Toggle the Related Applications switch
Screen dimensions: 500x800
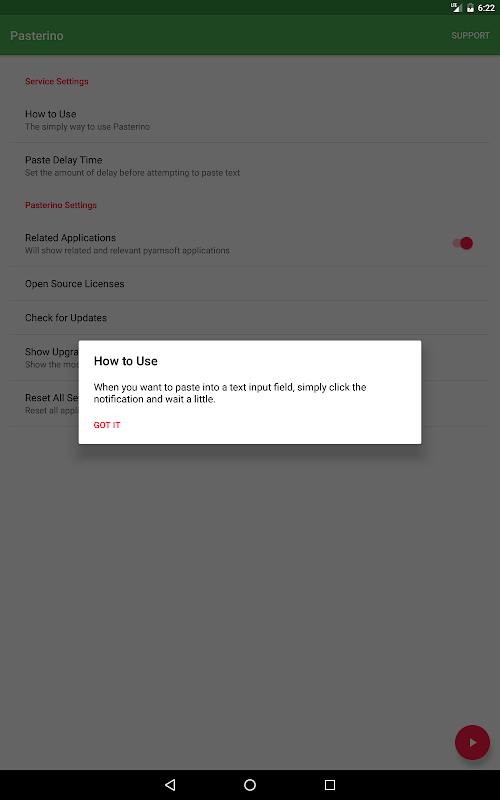[x=463, y=243]
